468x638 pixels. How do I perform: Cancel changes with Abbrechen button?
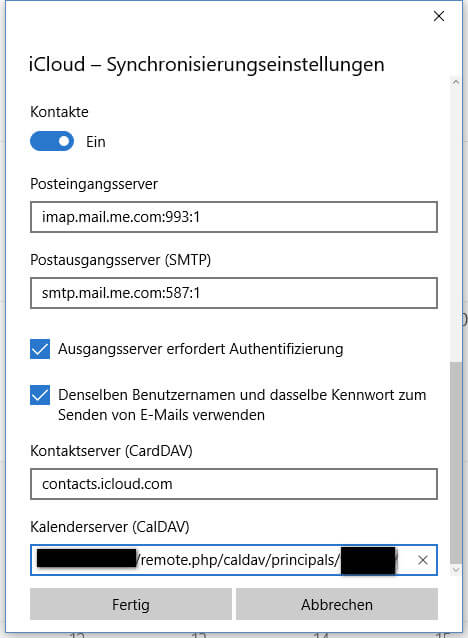(x=337, y=604)
